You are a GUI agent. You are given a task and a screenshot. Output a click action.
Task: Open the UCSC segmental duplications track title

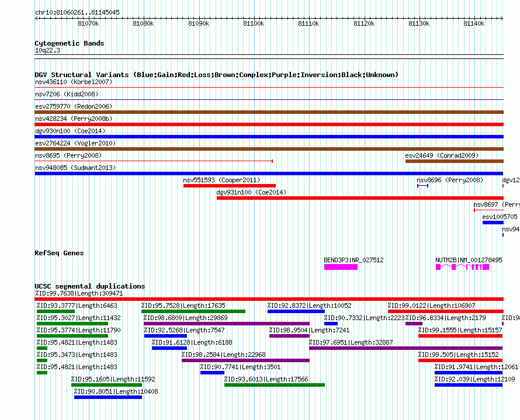click(x=90, y=286)
